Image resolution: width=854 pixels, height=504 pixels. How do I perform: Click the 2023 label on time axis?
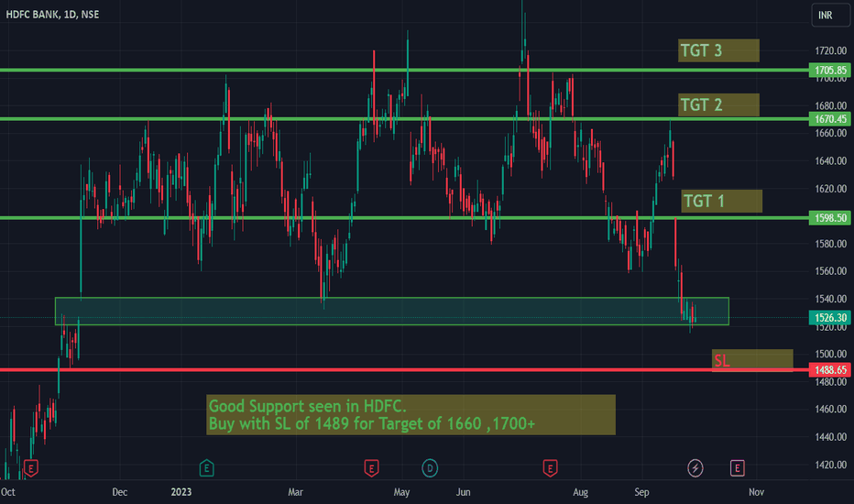click(x=181, y=492)
